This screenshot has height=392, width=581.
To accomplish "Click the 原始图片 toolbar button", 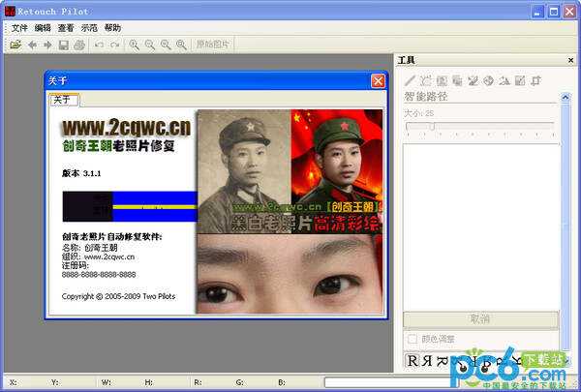I will tap(213, 45).
